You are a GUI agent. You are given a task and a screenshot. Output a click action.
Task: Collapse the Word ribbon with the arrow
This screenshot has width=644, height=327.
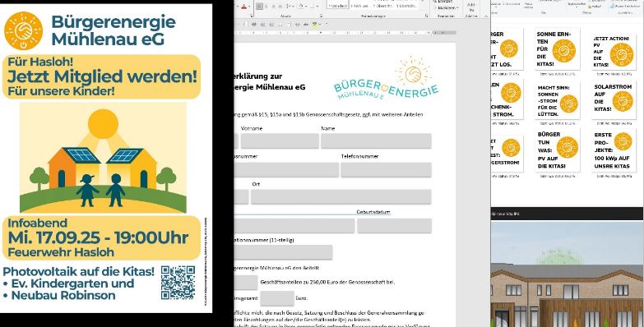[x=486, y=16]
